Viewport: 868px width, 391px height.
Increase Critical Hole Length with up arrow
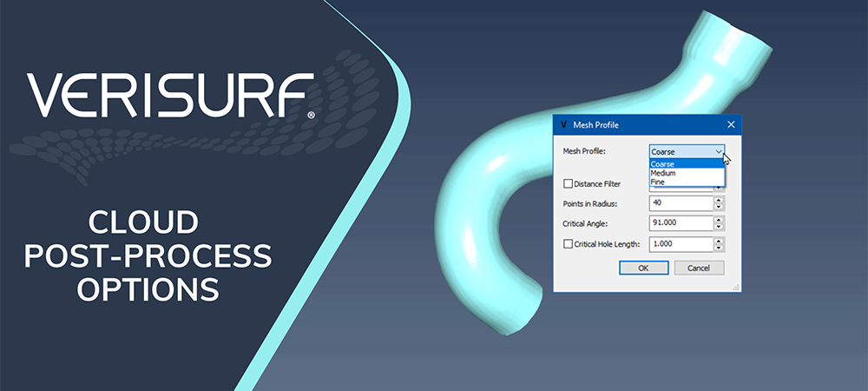tap(719, 241)
